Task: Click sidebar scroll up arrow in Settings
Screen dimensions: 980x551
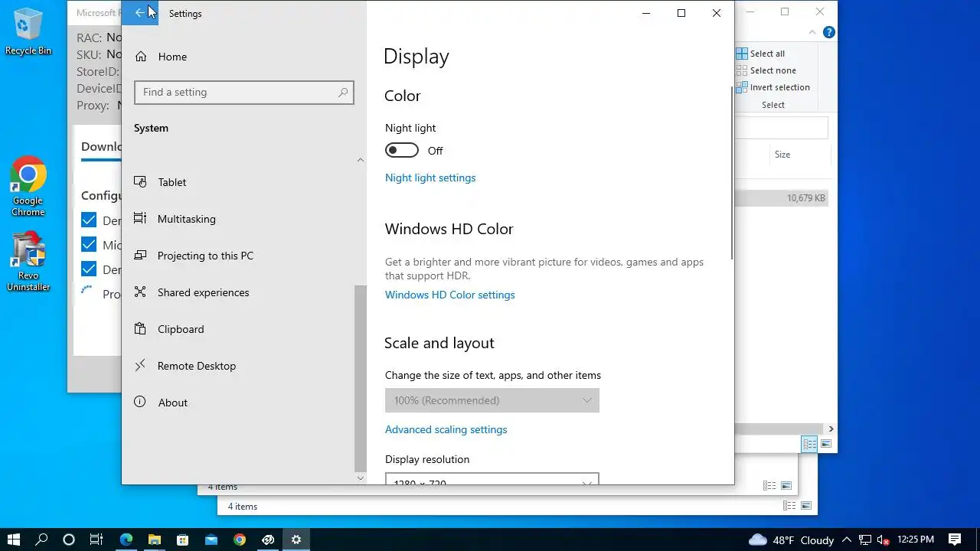Action: pos(361,160)
